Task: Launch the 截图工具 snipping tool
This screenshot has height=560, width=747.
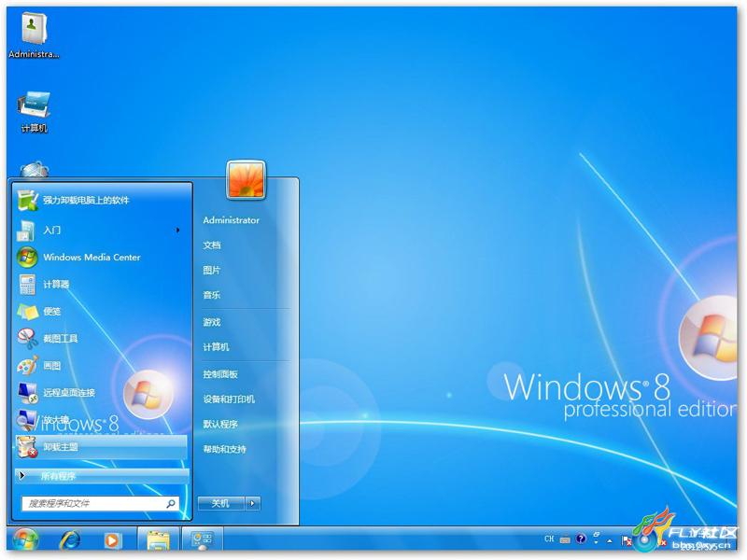Action: 102,339
